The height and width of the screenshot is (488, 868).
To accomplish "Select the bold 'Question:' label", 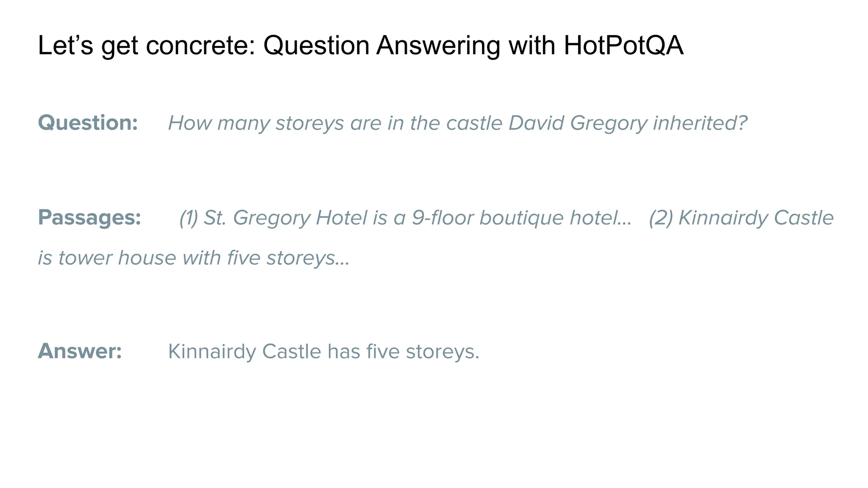I will coord(88,123).
